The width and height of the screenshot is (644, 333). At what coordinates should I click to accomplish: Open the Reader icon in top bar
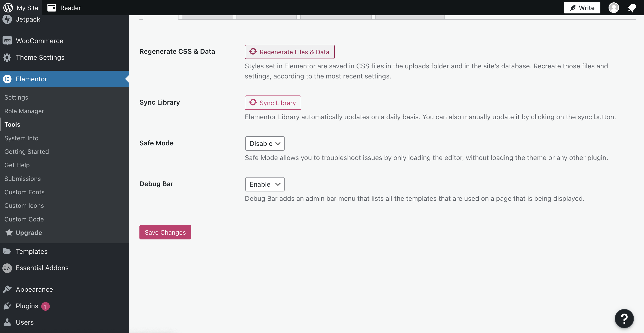pos(52,7)
